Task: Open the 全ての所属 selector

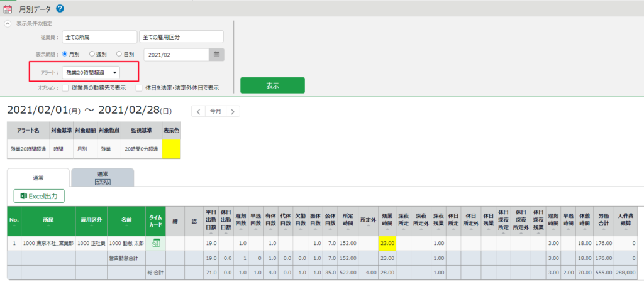Action: [99, 37]
